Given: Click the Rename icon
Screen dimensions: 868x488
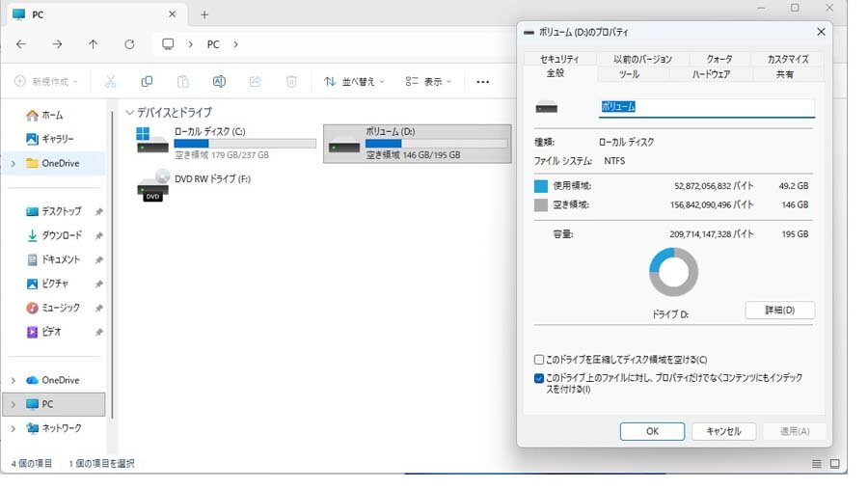Looking at the screenshot, I should pyautogui.click(x=219, y=81).
